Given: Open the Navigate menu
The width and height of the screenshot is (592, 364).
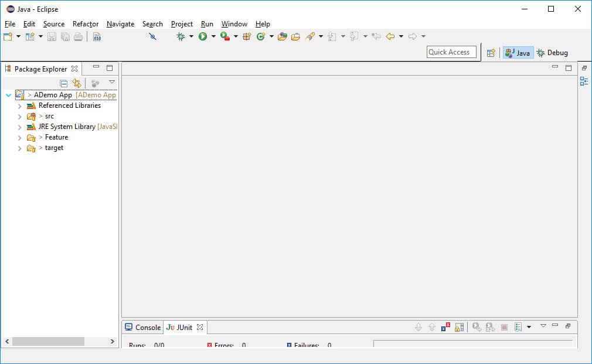Looking at the screenshot, I should pos(120,24).
